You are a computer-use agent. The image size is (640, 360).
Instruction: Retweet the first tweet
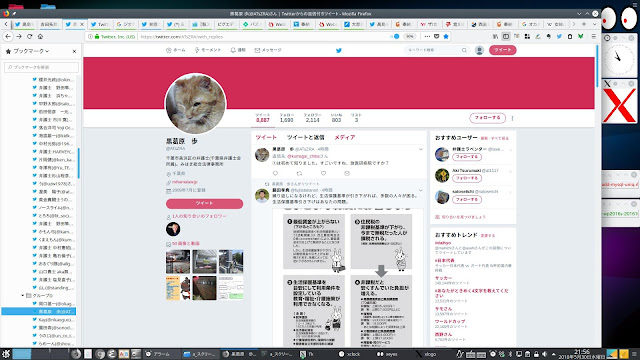(x=299, y=173)
